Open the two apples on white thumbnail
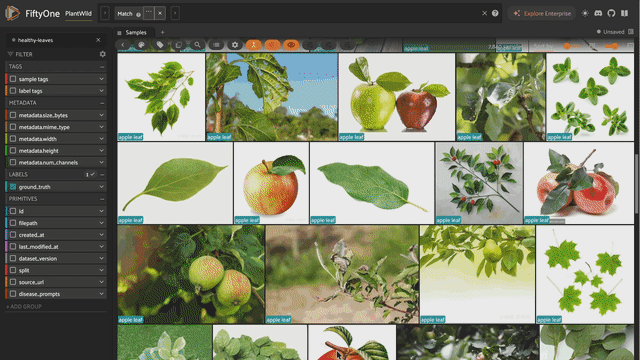Screen dimensions: 640x360 [397, 97]
